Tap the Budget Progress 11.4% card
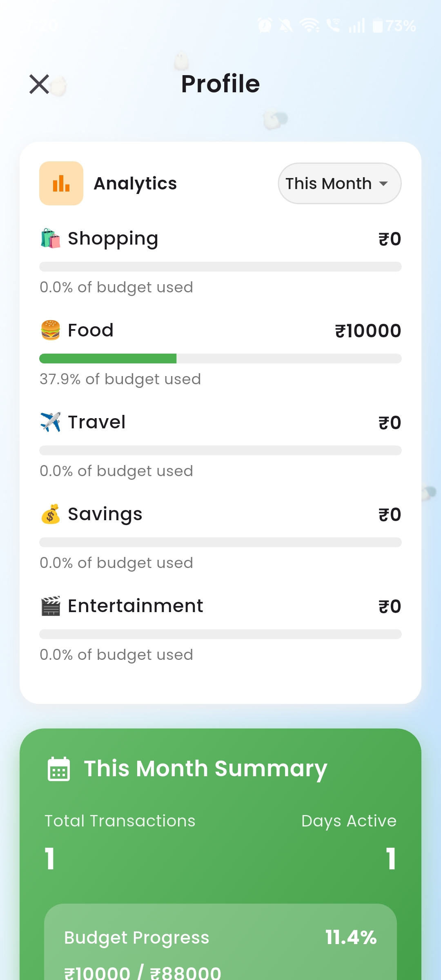The width and height of the screenshot is (441, 980). 220,943
